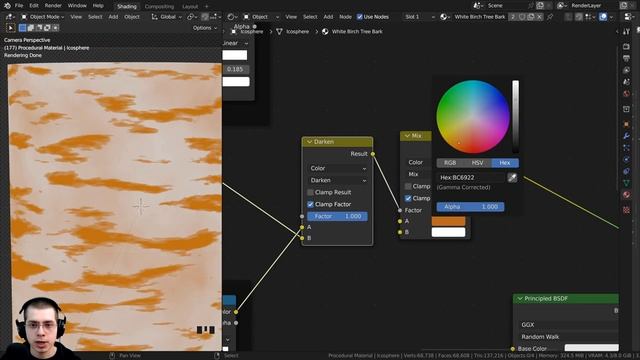Open the Render menu

[53, 6]
